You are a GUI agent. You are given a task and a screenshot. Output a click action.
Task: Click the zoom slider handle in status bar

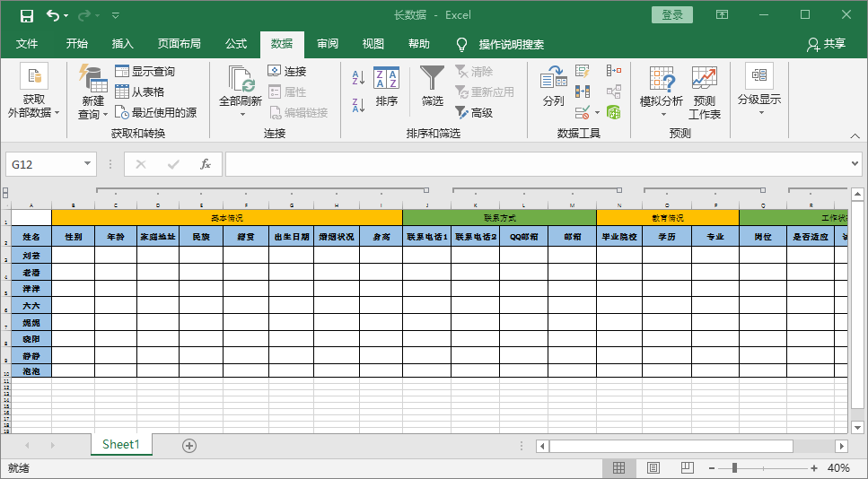point(734,468)
